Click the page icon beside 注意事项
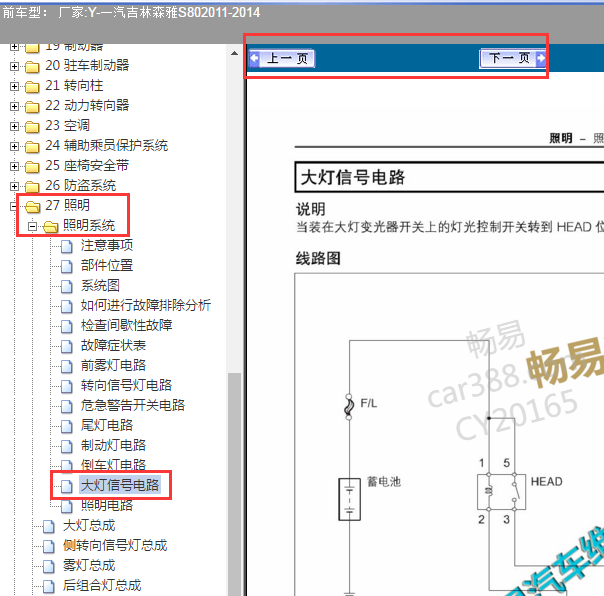This screenshot has width=604, height=596. click(x=67, y=247)
